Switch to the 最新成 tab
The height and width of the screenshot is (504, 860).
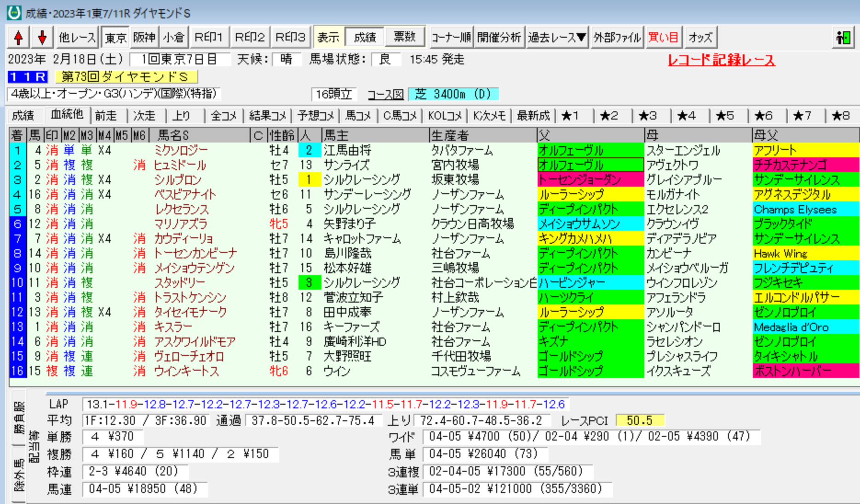[x=533, y=115]
